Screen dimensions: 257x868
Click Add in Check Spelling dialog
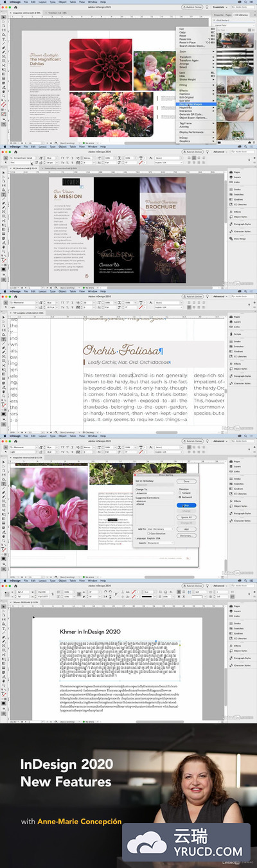(x=186, y=529)
